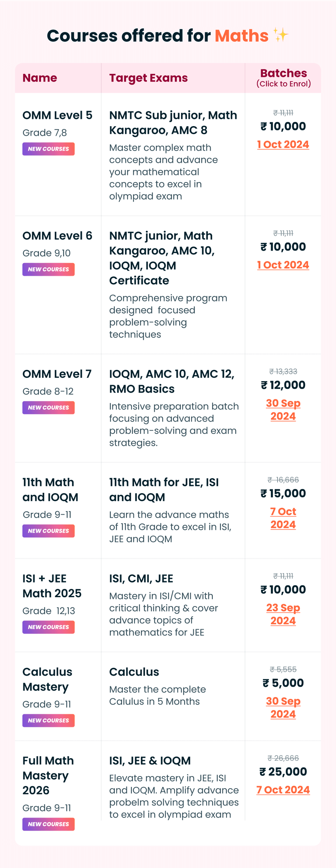Click New Courses badge under Calculus Mastery

(x=49, y=721)
